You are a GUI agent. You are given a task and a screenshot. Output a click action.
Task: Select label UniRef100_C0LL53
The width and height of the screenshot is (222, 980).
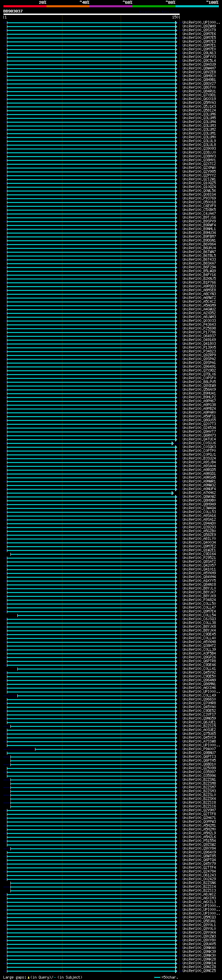tap(199, 512)
